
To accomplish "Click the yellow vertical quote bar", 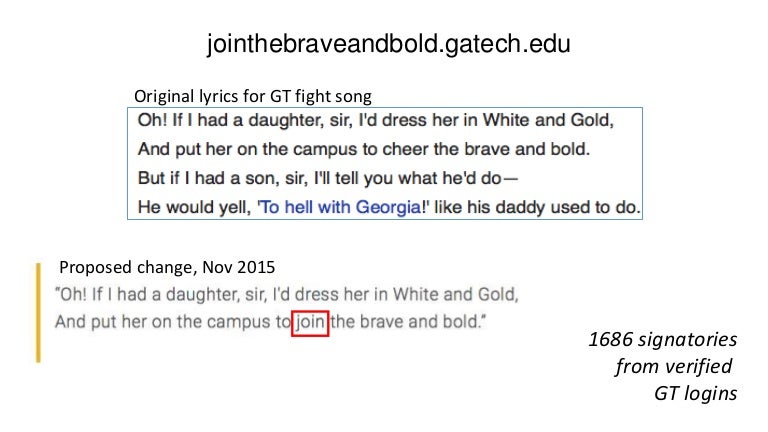I will click(x=38, y=312).
